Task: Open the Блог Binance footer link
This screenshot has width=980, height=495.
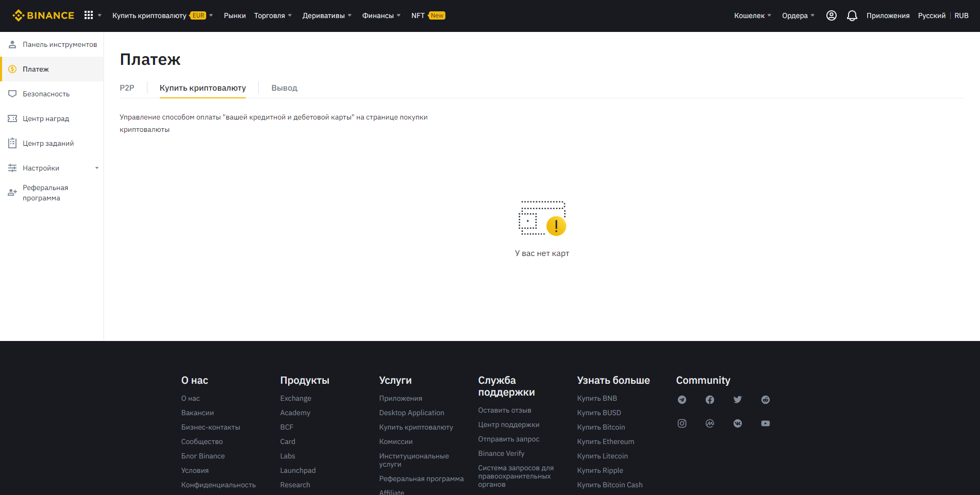Action: 203,456
